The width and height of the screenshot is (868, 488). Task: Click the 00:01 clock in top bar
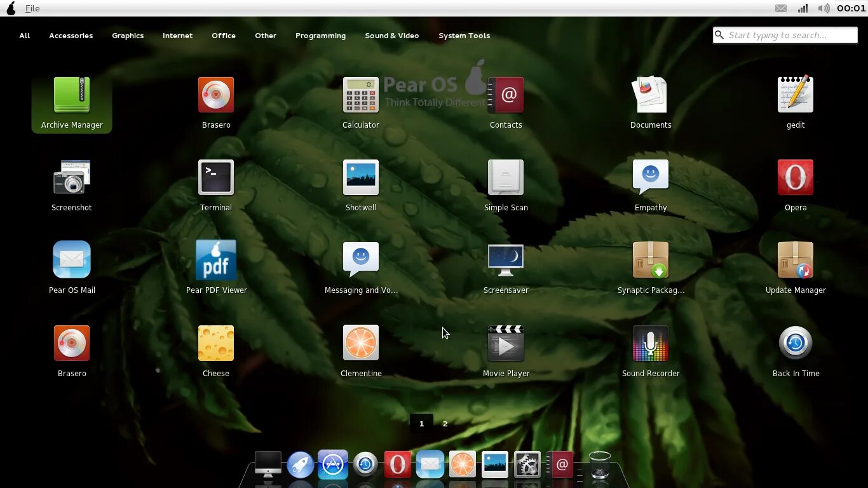tap(851, 8)
